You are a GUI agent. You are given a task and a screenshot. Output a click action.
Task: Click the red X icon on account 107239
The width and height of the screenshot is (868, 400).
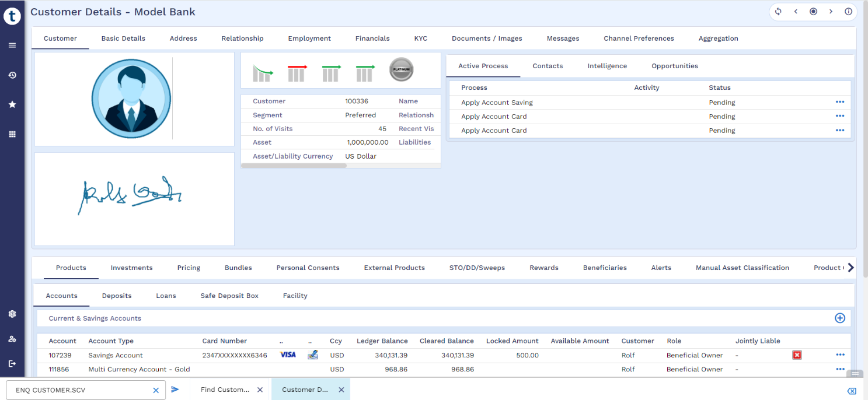tap(797, 355)
